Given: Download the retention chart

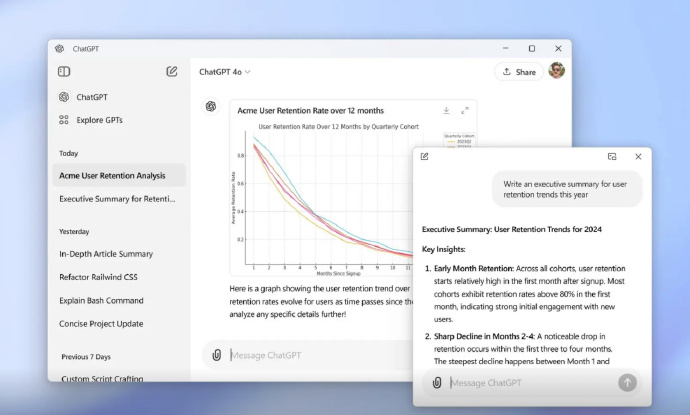Looking at the screenshot, I should [446, 110].
